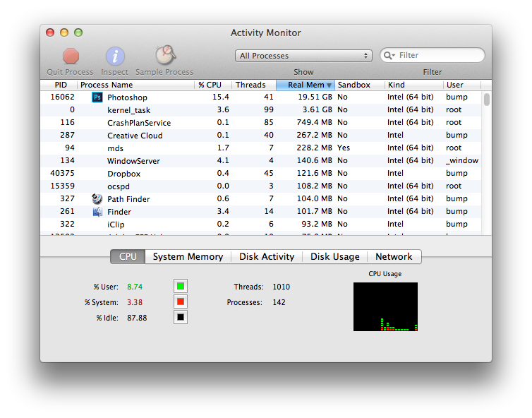Sort by the % CPU column header

pos(213,85)
